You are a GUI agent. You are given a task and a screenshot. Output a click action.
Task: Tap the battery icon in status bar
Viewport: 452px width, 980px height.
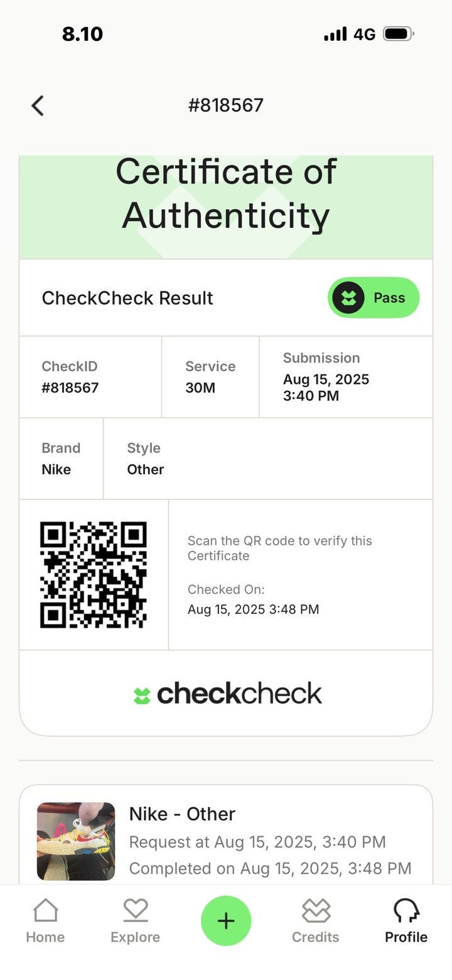(398, 34)
